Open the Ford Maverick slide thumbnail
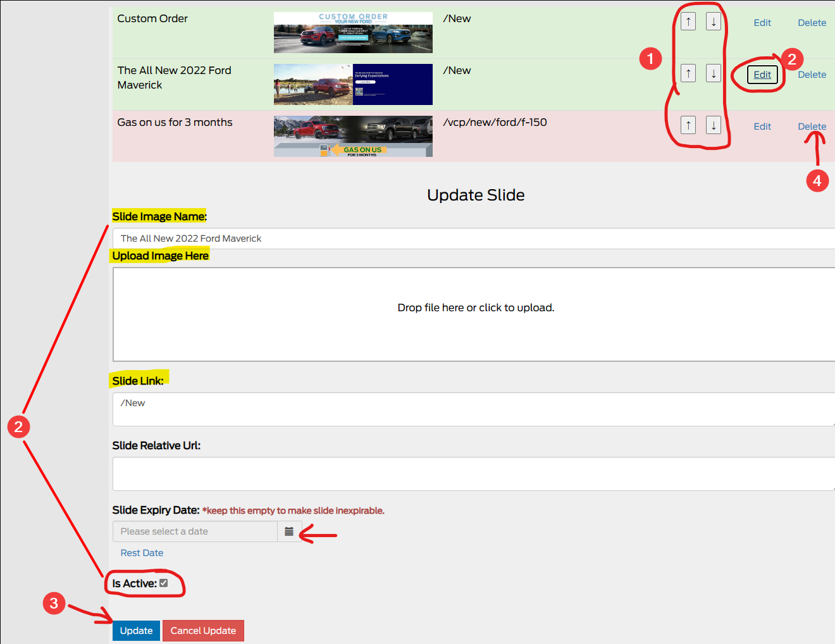The height and width of the screenshot is (644, 835). tap(353, 84)
